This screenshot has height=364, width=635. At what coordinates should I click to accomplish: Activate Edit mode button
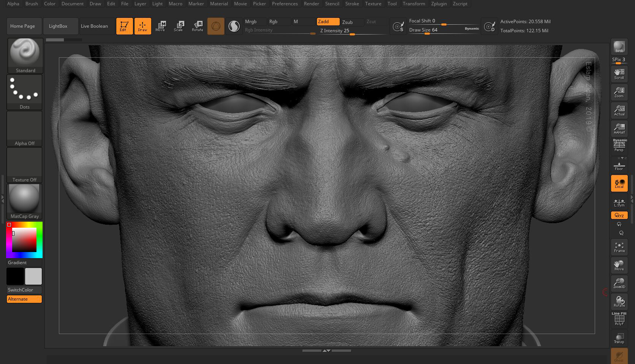click(124, 26)
